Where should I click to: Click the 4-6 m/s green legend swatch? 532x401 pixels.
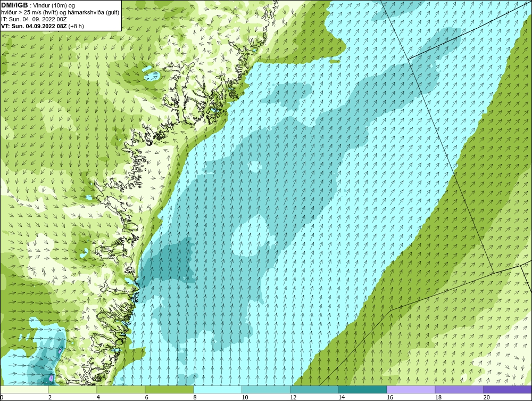(x=121, y=389)
